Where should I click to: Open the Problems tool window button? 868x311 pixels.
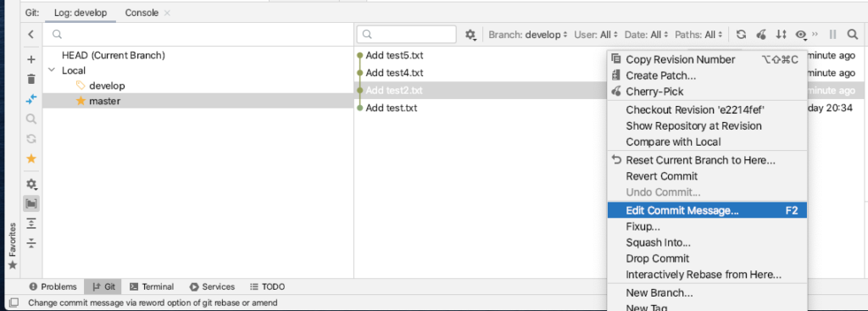coord(53,286)
